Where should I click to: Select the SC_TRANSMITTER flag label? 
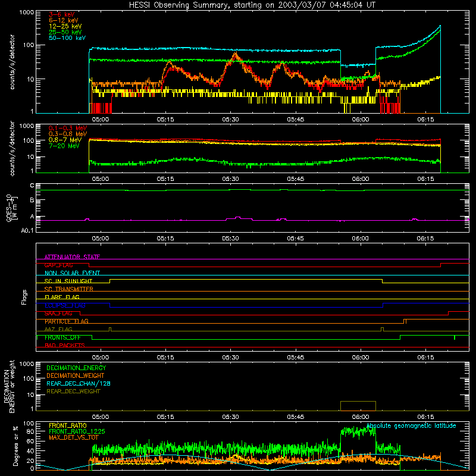click(x=68, y=289)
